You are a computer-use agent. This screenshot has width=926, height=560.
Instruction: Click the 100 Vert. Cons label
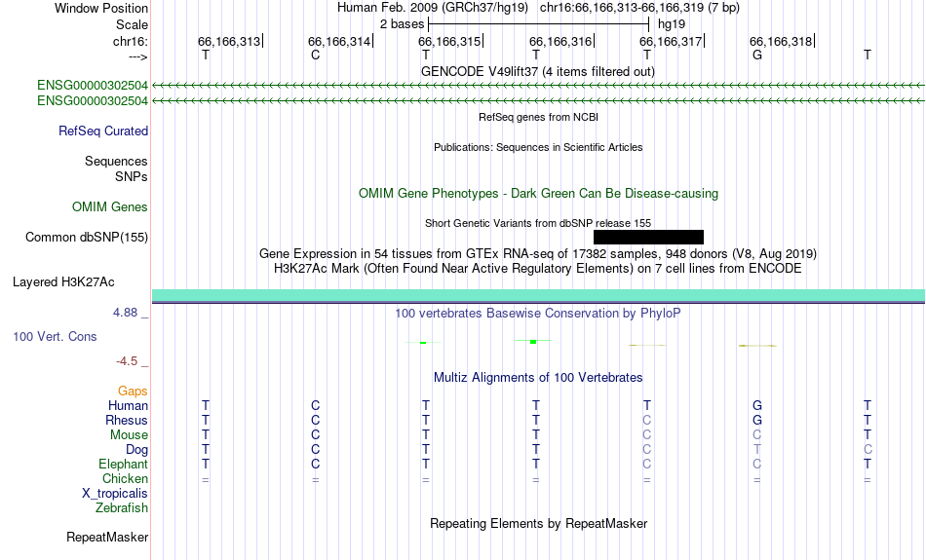click(x=55, y=336)
